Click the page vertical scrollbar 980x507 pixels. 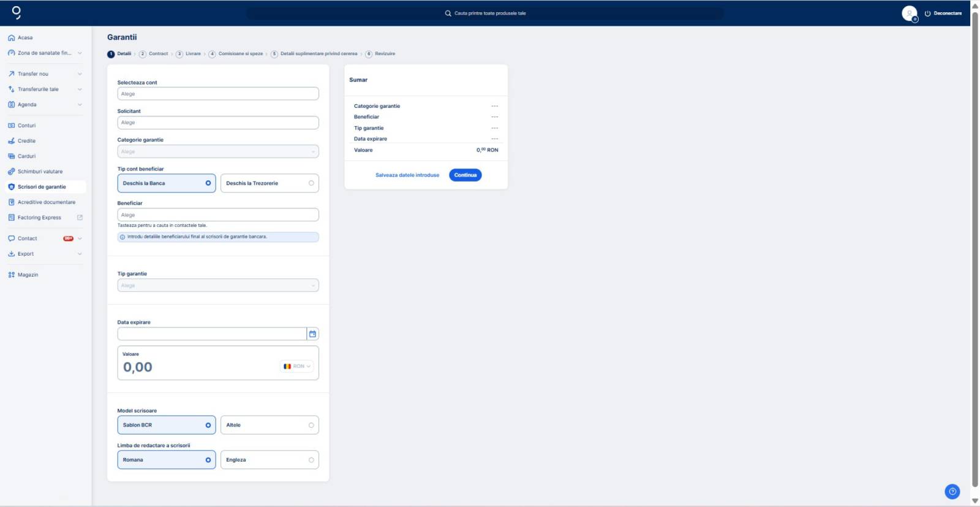(x=974, y=245)
